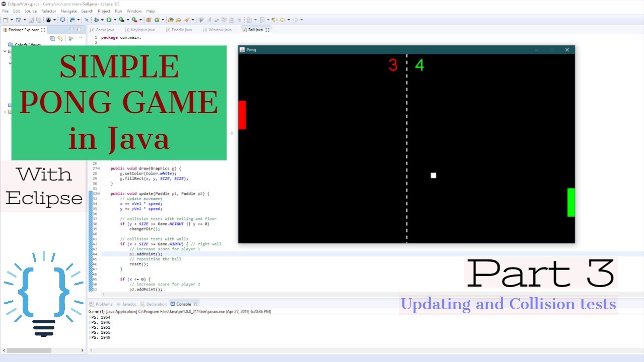Switch to the Game.java editor tab
This screenshot has width=644, height=362.
tap(102, 30)
